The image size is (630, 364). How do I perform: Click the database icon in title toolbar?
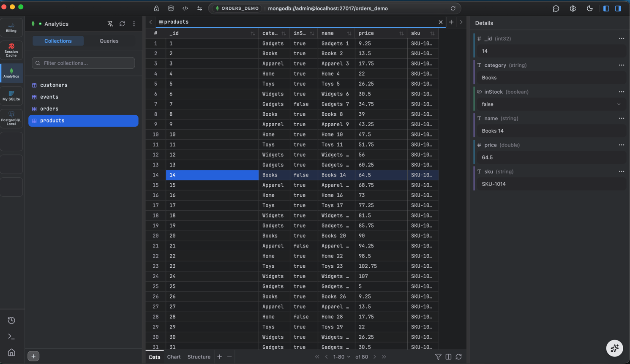tap(171, 8)
